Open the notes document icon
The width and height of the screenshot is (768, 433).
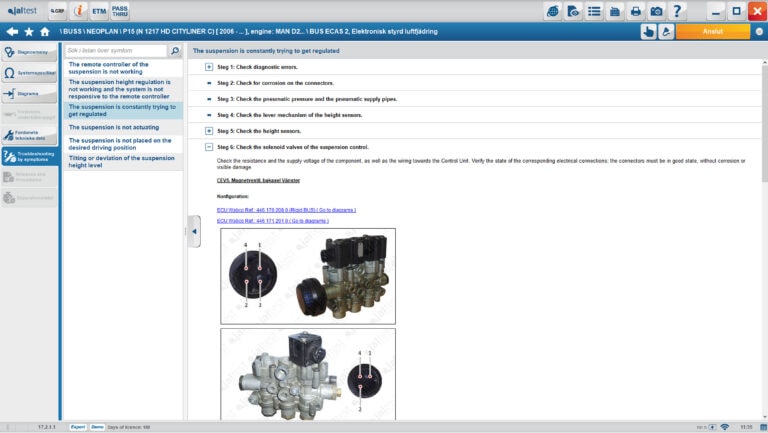click(x=615, y=11)
